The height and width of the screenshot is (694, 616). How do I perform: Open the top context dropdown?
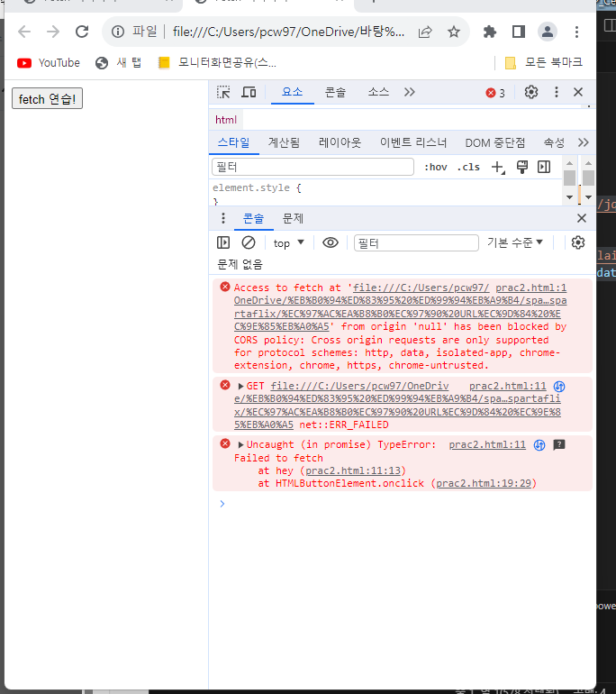289,243
